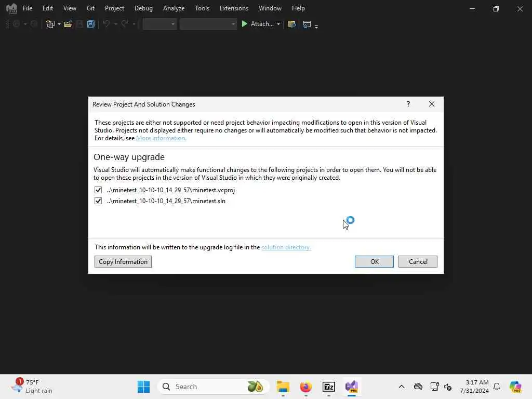The image size is (532, 399).
Task: Show hidden system tray icons
Action: [402, 387]
